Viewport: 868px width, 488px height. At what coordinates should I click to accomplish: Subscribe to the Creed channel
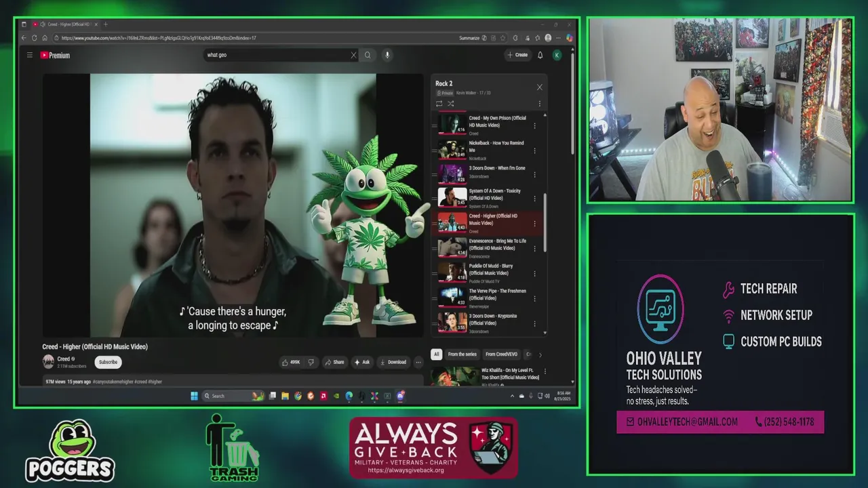(108, 362)
